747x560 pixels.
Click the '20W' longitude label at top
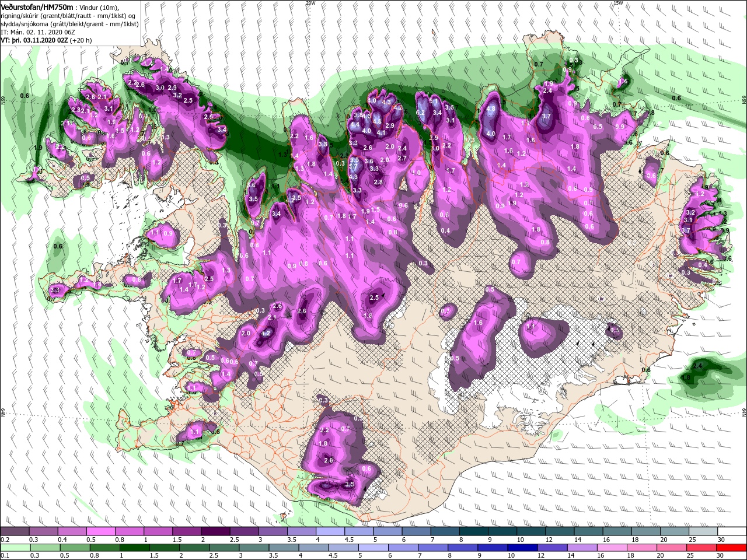(x=310, y=3)
